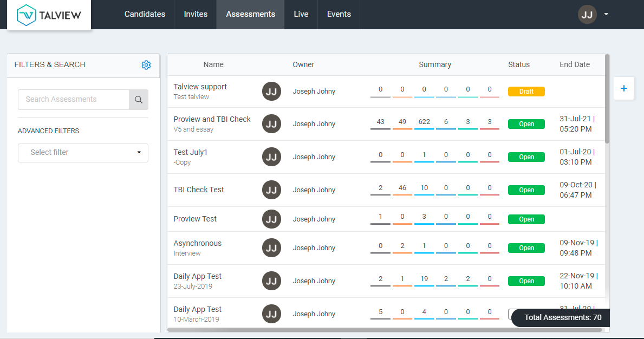The width and height of the screenshot is (644, 339).
Task: Click Joseph Johny owner in TBI Check Test row
Action: point(314,190)
